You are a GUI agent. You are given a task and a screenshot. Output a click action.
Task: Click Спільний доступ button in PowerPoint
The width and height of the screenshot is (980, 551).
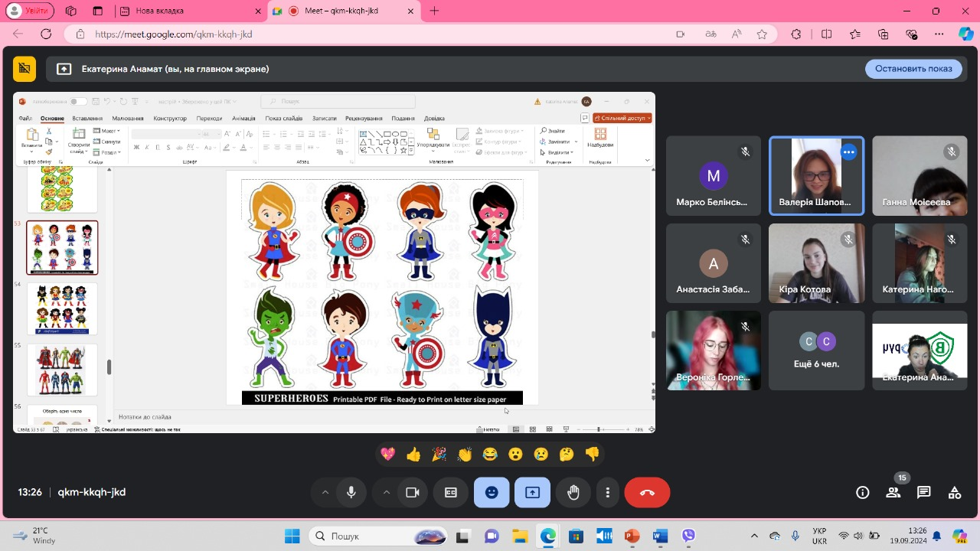(x=622, y=118)
